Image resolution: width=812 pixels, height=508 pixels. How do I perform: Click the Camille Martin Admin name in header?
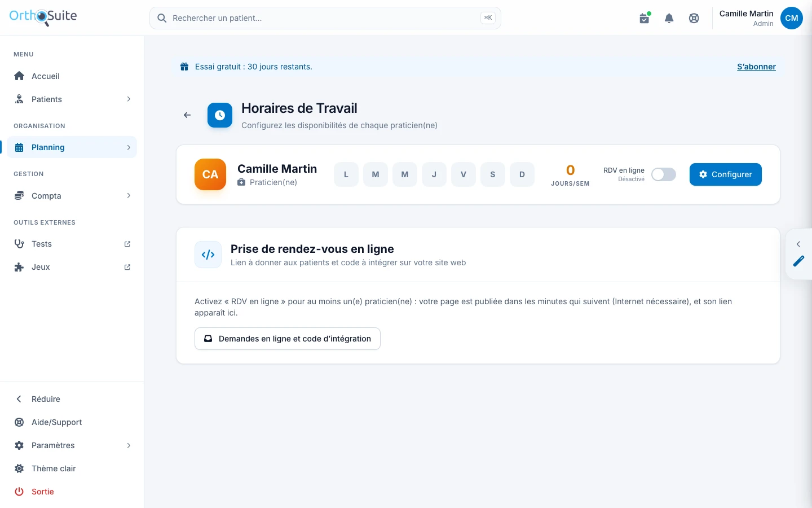[746, 18]
